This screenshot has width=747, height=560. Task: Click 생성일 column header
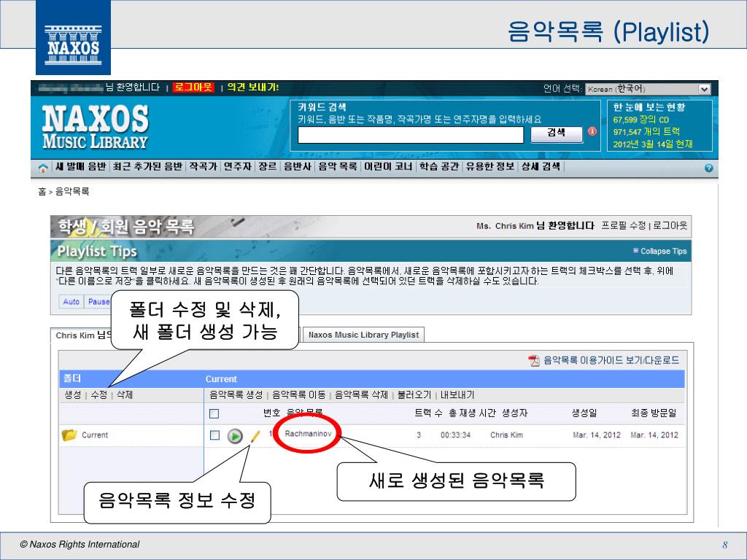pyautogui.click(x=584, y=413)
